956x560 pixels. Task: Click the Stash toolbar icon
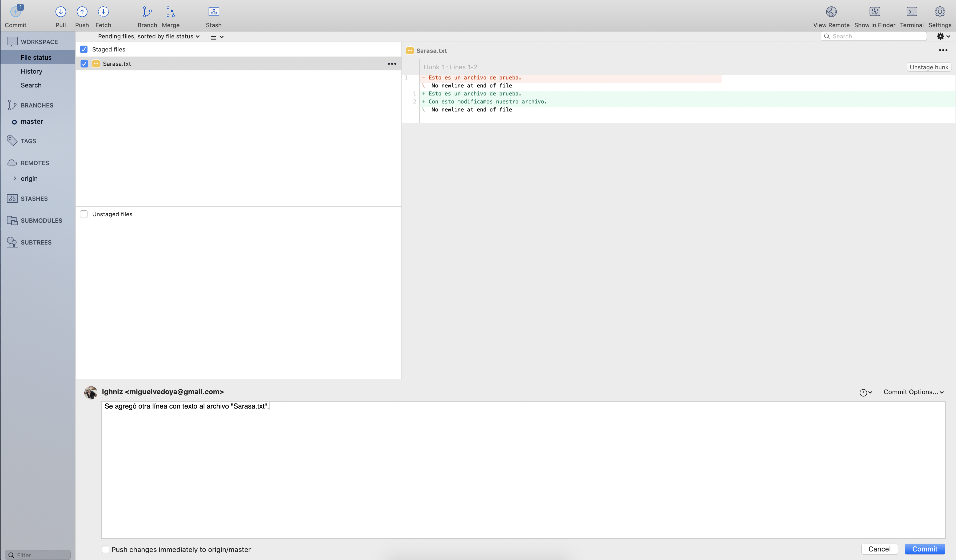point(214,12)
